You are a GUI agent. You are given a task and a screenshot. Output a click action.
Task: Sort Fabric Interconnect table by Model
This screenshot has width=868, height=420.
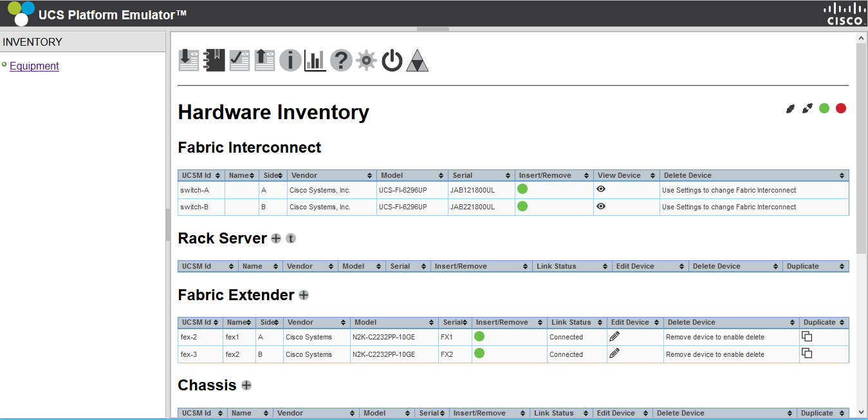tap(412, 175)
